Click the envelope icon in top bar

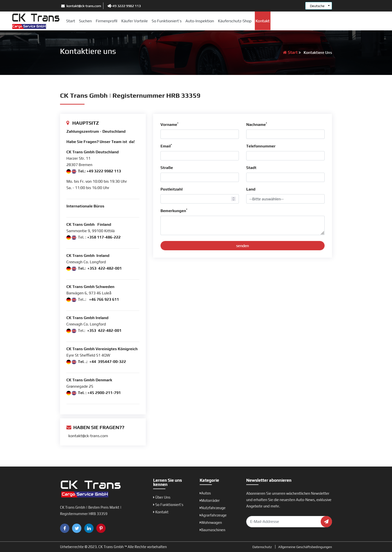63,6
